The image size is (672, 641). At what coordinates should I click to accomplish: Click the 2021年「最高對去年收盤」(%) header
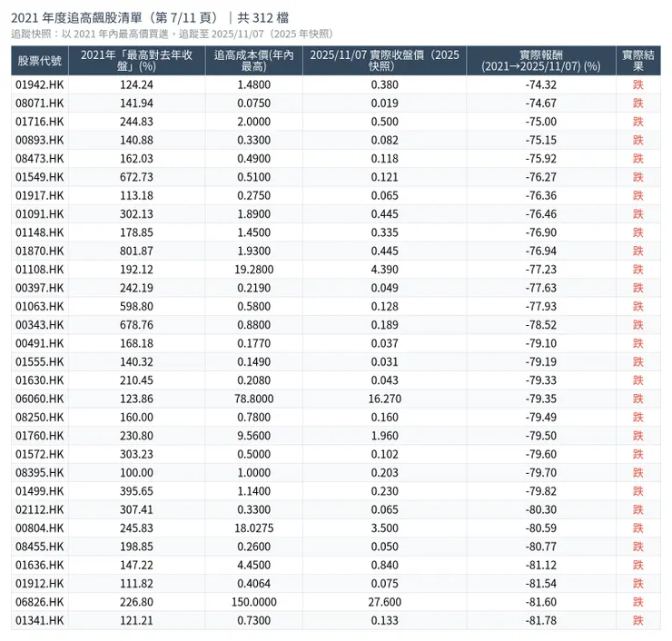point(136,61)
